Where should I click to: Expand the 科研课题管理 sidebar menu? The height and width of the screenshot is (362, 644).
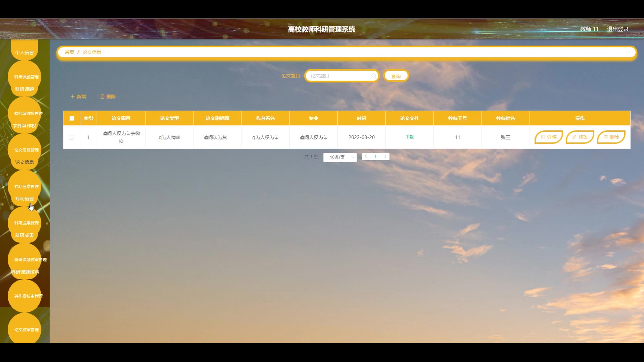26,77
